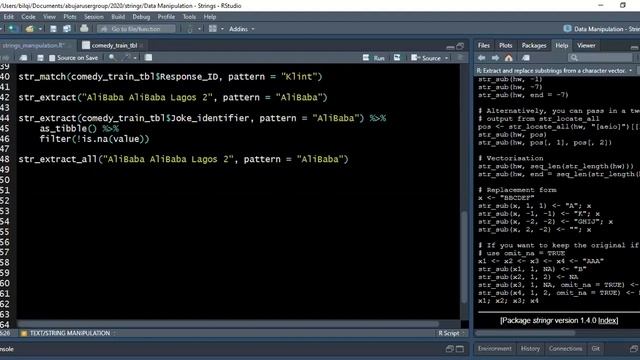Image resolution: width=640 pixels, height=360 pixels.
Task: Open the code tools wand dropdown arrow
Action: click(135, 58)
